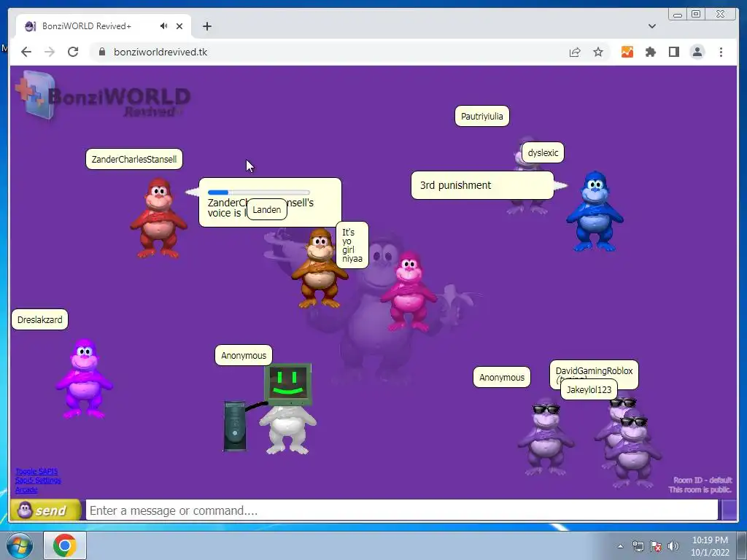Click the send button
This screenshot has width=747, height=560.
(46, 510)
